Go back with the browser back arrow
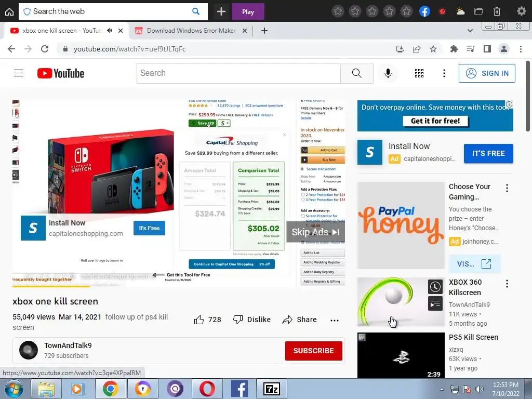Image resolution: width=532 pixels, height=399 pixels. (x=11, y=49)
